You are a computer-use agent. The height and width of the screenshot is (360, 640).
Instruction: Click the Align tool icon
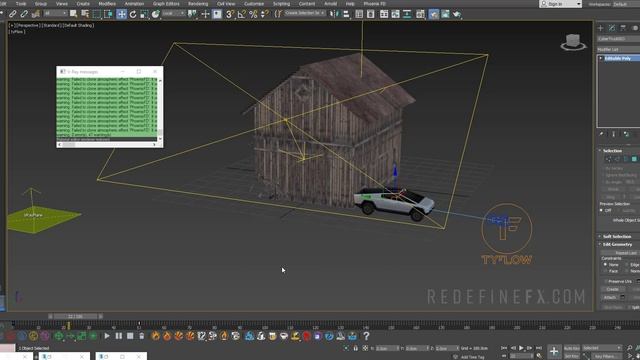pos(346,14)
